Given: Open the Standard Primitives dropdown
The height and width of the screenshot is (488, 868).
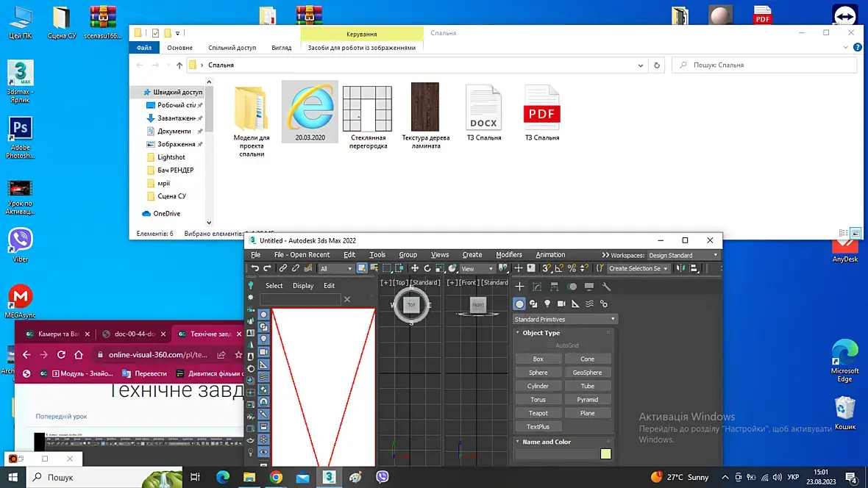Looking at the screenshot, I should [x=565, y=319].
